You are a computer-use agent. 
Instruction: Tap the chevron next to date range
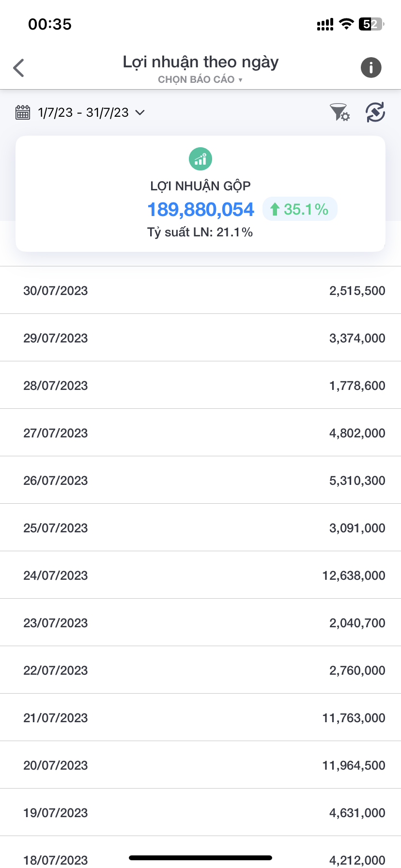pos(140,112)
